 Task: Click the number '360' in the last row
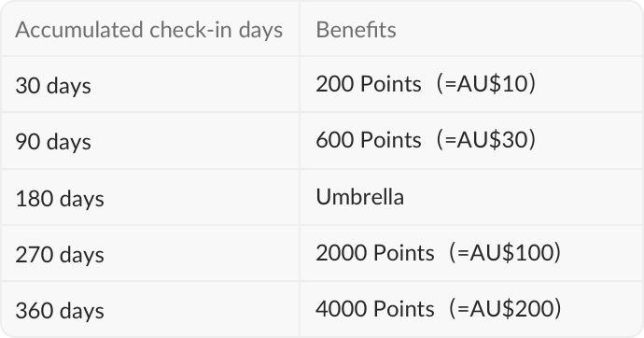(35, 311)
